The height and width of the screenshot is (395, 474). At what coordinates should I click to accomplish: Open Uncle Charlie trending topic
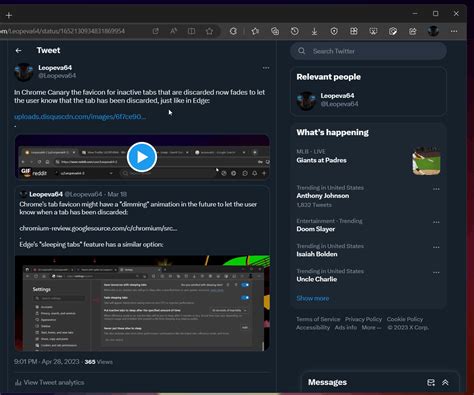point(317,279)
